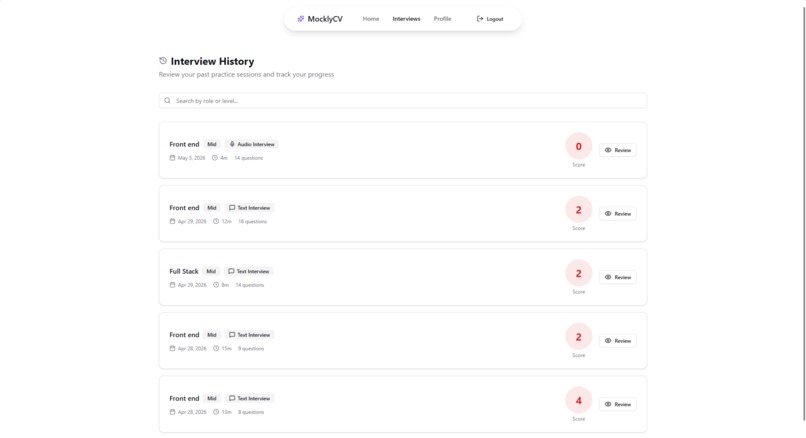The image size is (806, 438).
Task: Click the Mid badge on the May 5 card
Action: 212,144
